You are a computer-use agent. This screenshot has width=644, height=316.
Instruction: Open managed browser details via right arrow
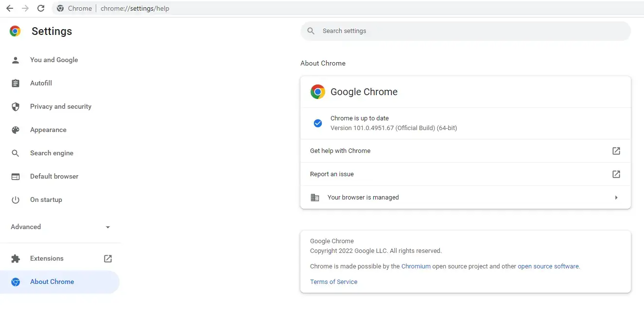tap(616, 198)
